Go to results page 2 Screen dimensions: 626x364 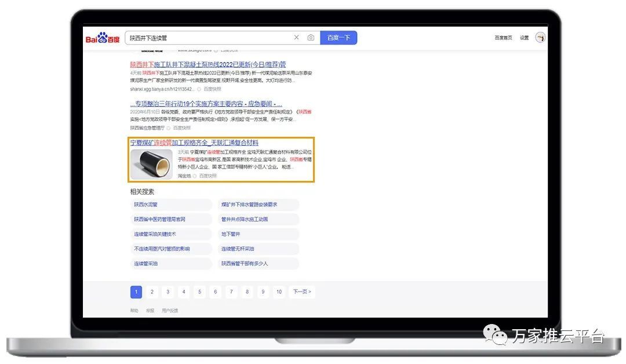(x=152, y=292)
